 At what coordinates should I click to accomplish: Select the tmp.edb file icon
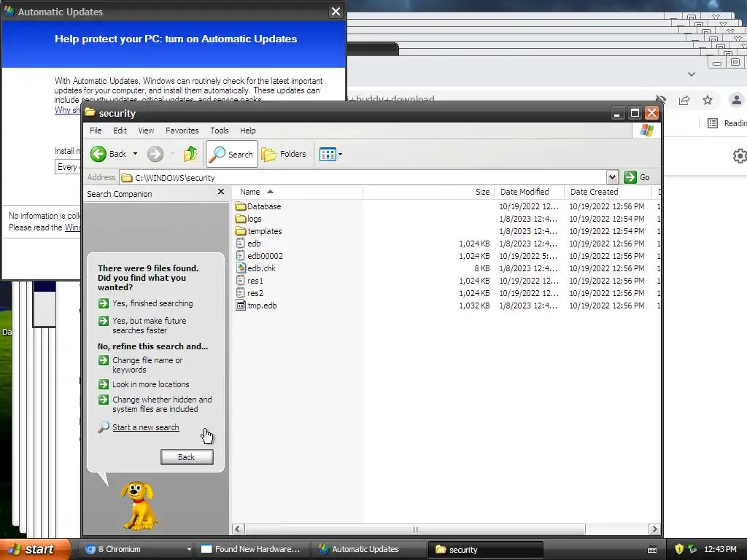point(241,306)
